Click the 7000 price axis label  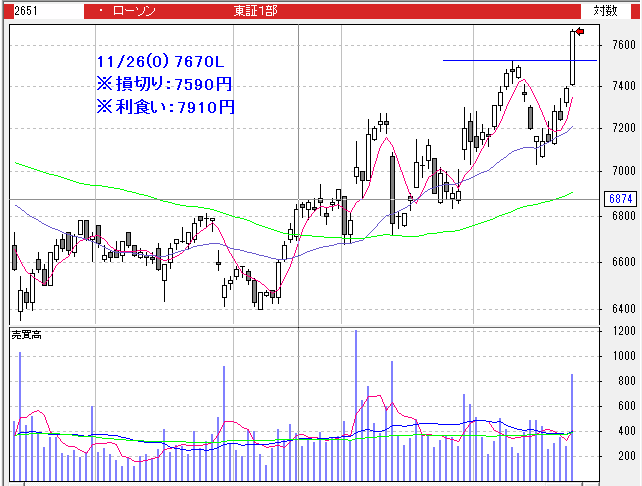coord(623,171)
